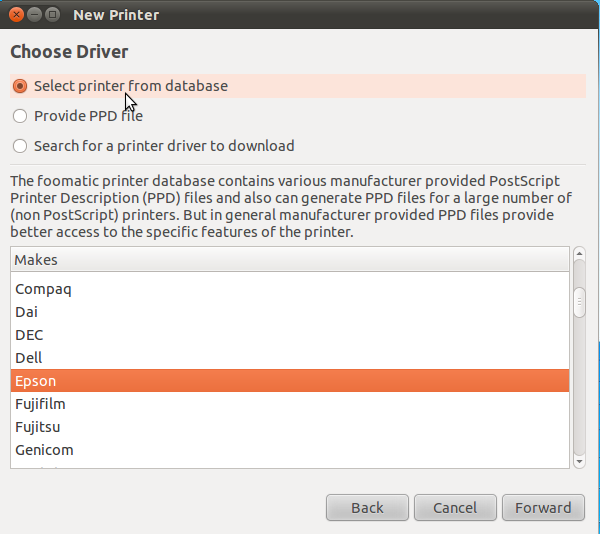This screenshot has width=600, height=534.
Task: Select the highlighted Epson entry
Action: (x=36, y=381)
